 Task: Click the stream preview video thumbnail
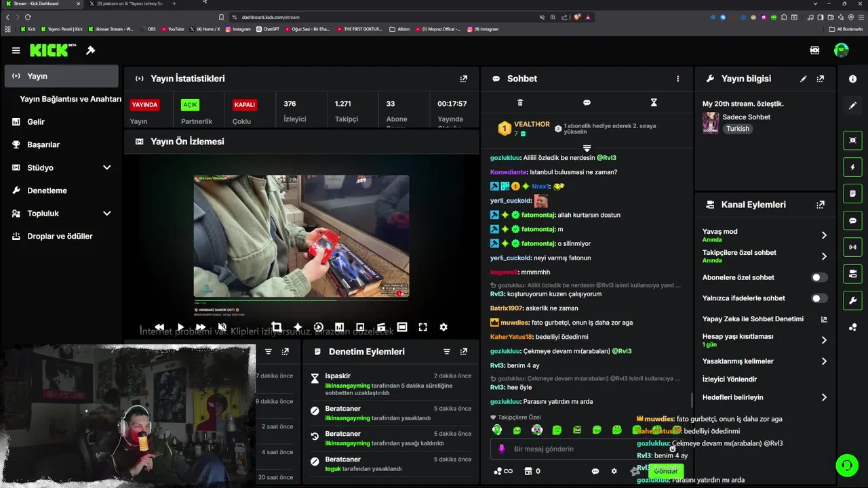(301, 237)
